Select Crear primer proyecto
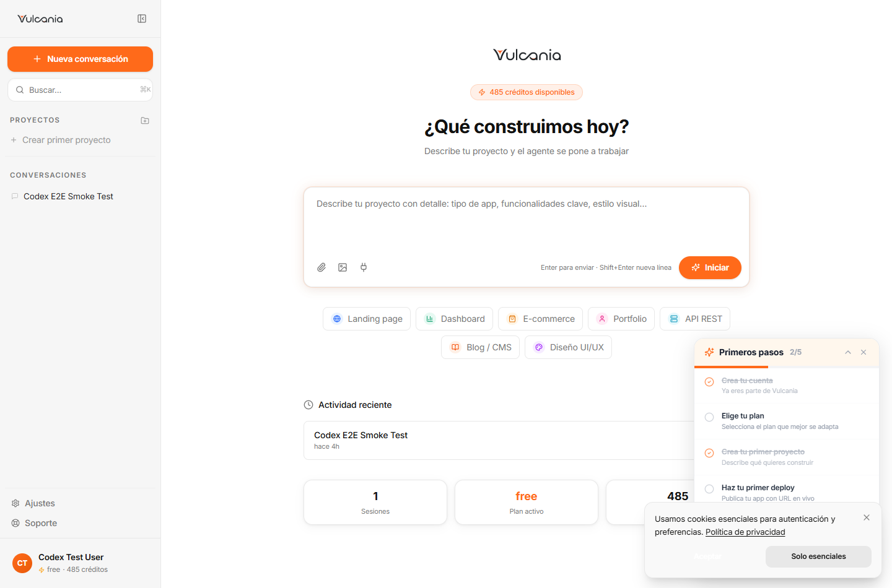This screenshot has height=588, width=892. (x=61, y=140)
